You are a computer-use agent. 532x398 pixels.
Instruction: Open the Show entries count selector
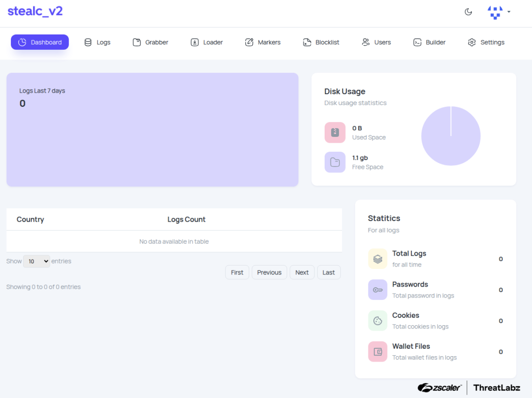coord(36,261)
